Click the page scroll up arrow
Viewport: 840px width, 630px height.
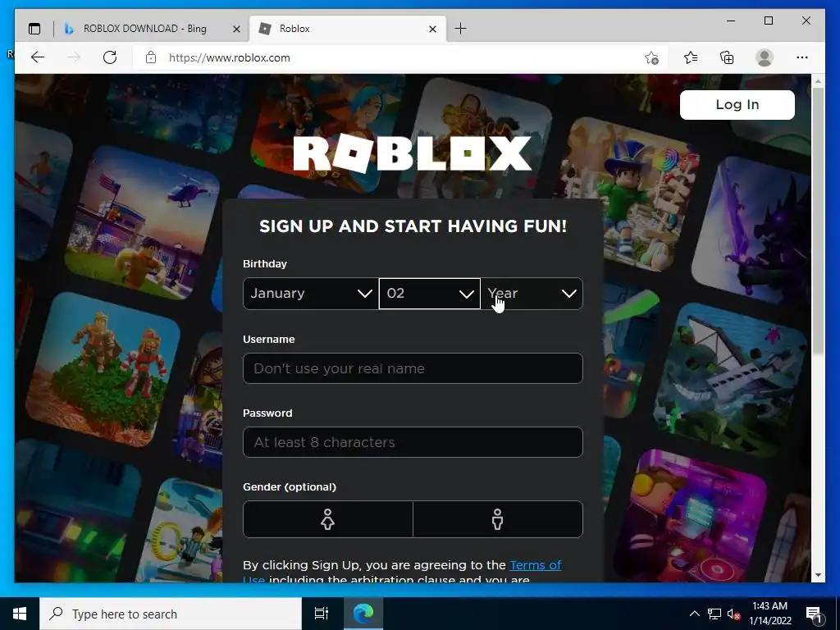click(x=818, y=81)
